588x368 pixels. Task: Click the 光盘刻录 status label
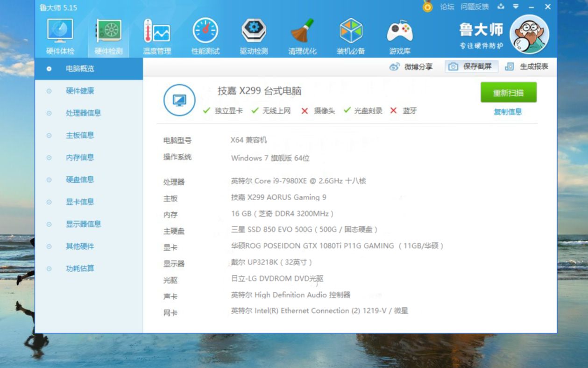368,111
